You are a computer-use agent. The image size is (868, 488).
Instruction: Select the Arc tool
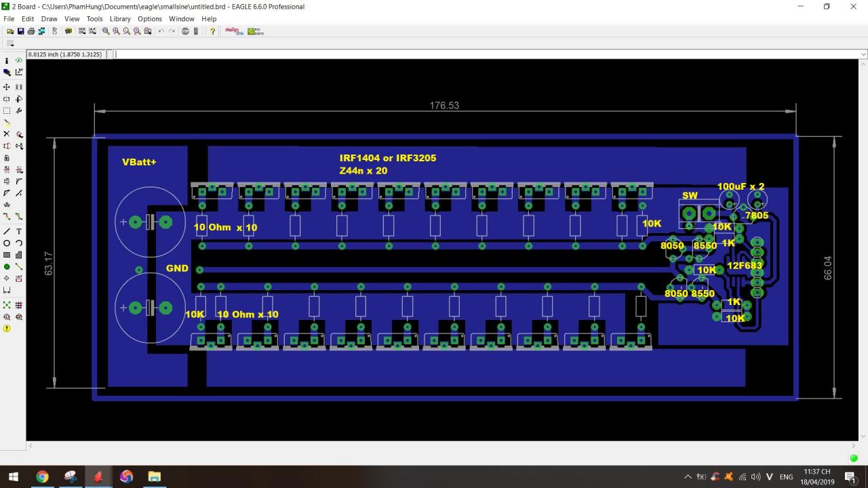[x=19, y=243]
